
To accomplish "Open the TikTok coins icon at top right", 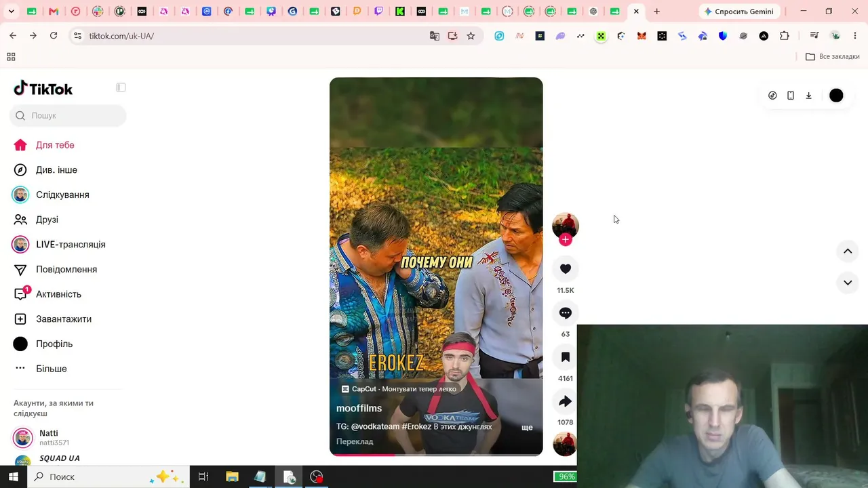I will (772, 96).
